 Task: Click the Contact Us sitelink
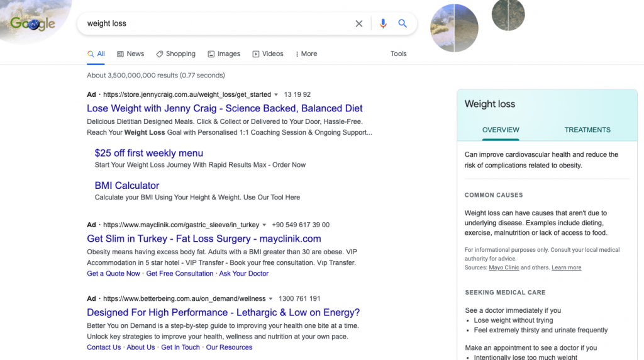coord(104,347)
